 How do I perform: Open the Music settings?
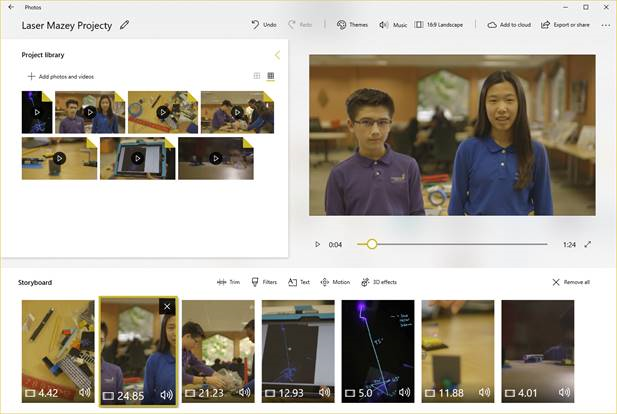[392, 24]
